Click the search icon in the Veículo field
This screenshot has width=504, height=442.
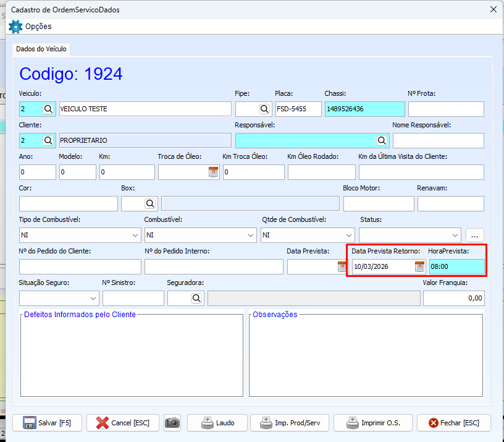point(48,109)
